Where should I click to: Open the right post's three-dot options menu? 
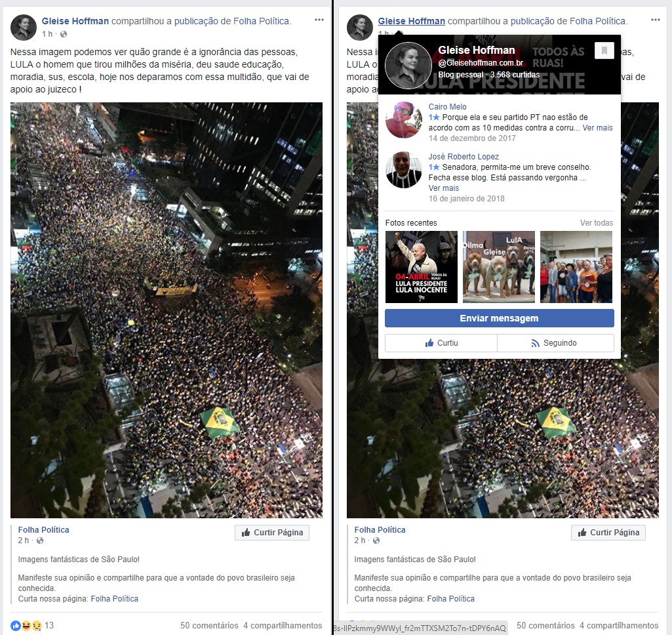point(656,20)
